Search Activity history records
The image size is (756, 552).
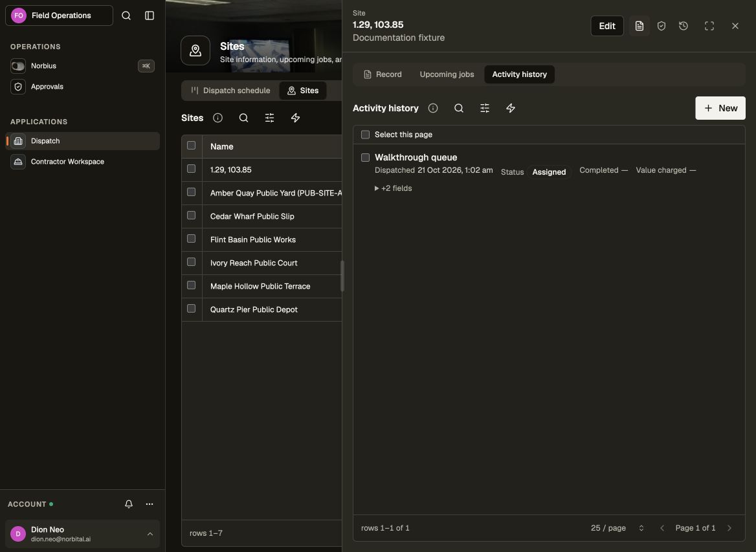pos(459,108)
